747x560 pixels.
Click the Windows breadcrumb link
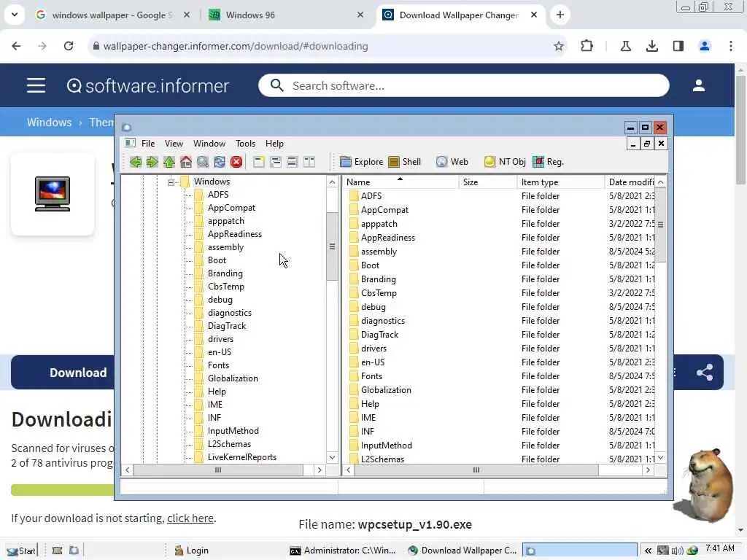[49, 122]
